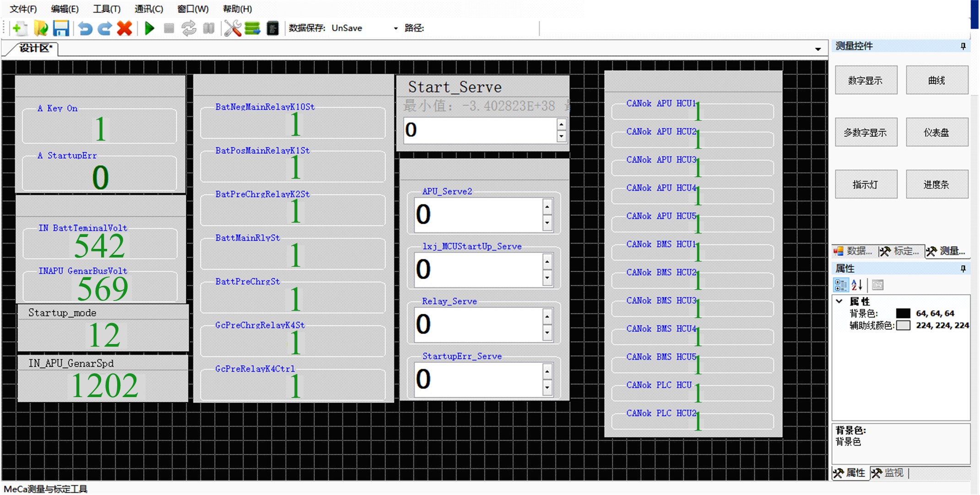Increment the Relay_Serve value up arrow
980x495 pixels.
click(x=547, y=317)
